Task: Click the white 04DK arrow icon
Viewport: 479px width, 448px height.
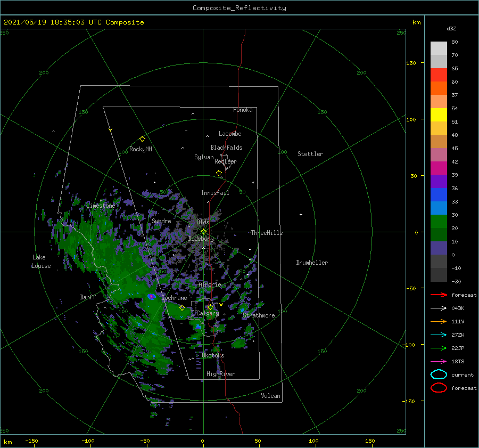Action: [x=439, y=308]
